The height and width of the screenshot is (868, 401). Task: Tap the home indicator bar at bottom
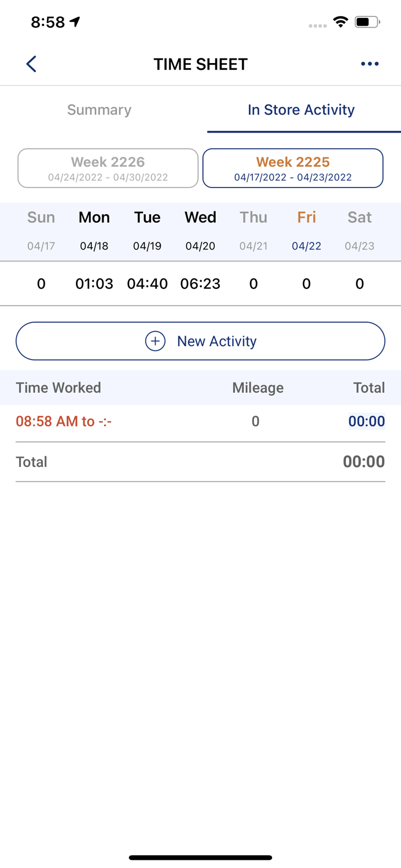[200, 857]
